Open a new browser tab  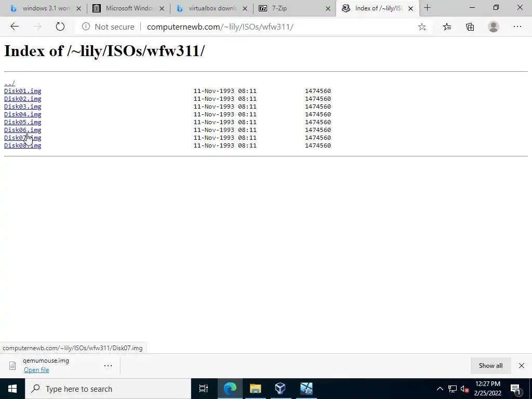coord(427,8)
